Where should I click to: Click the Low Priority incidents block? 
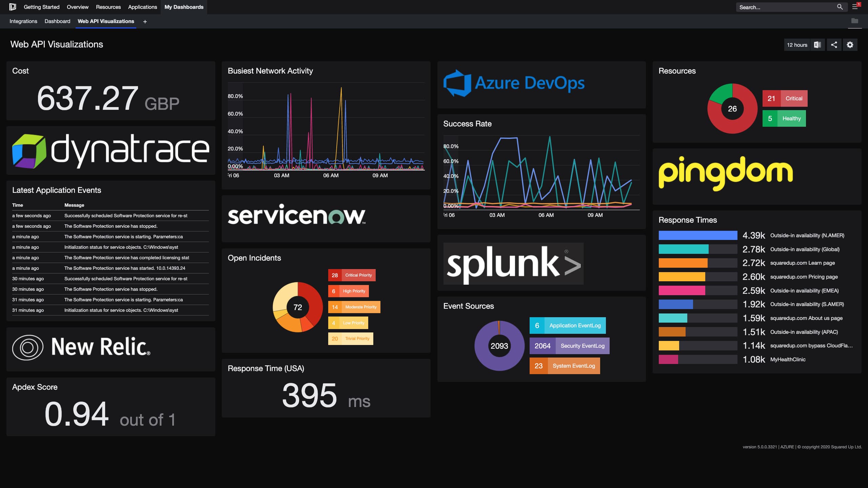(x=348, y=323)
